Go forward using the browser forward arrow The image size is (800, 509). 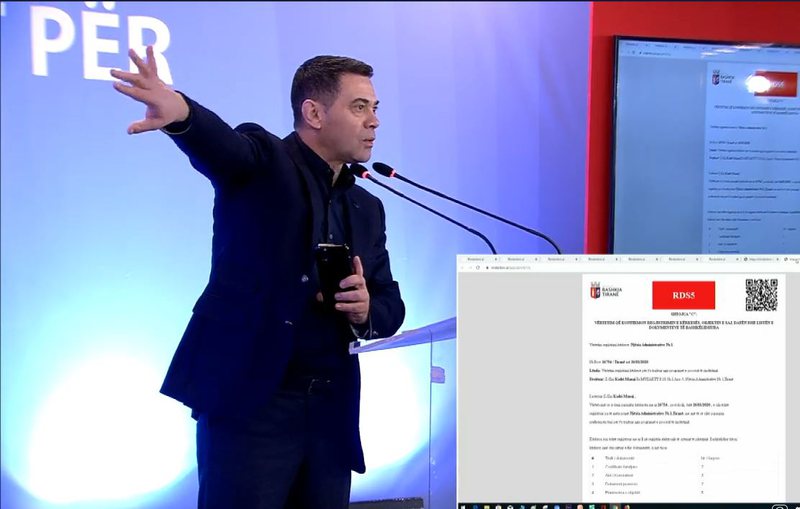(470, 268)
